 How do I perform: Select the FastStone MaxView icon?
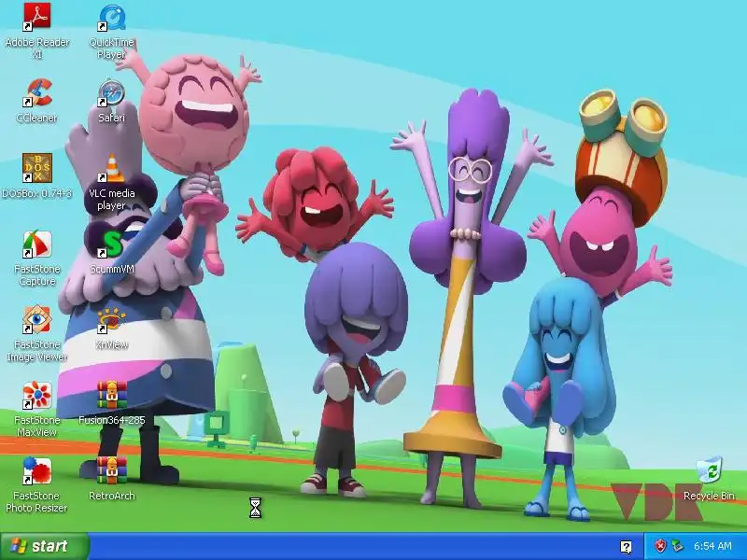37,395
